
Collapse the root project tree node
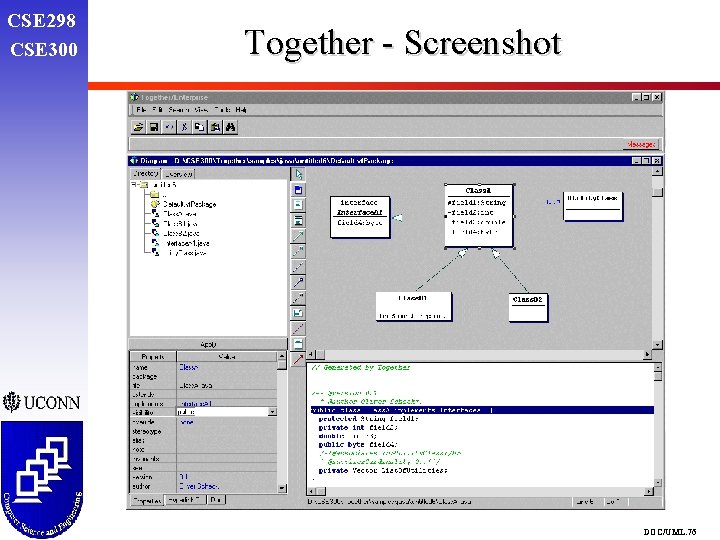[x=134, y=185]
